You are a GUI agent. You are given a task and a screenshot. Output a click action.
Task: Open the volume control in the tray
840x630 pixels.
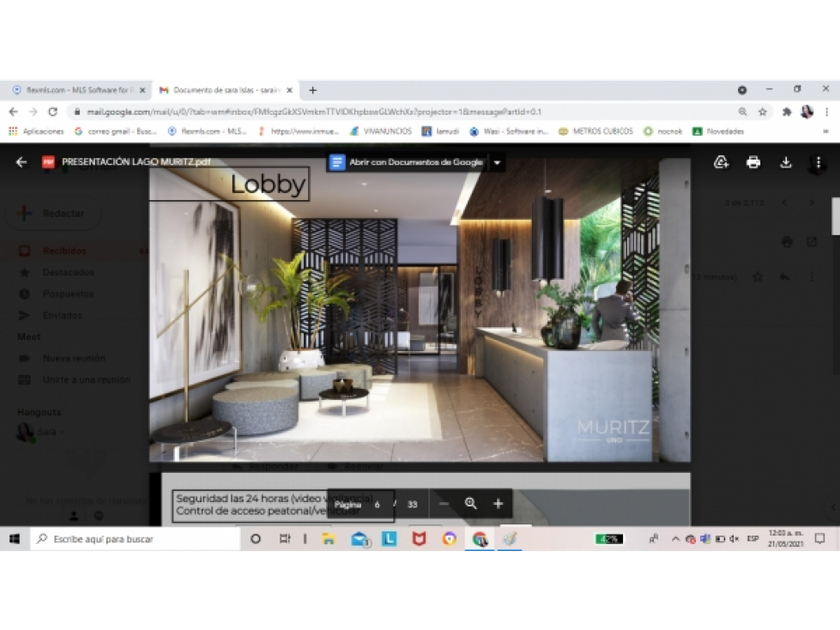point(734,539)
